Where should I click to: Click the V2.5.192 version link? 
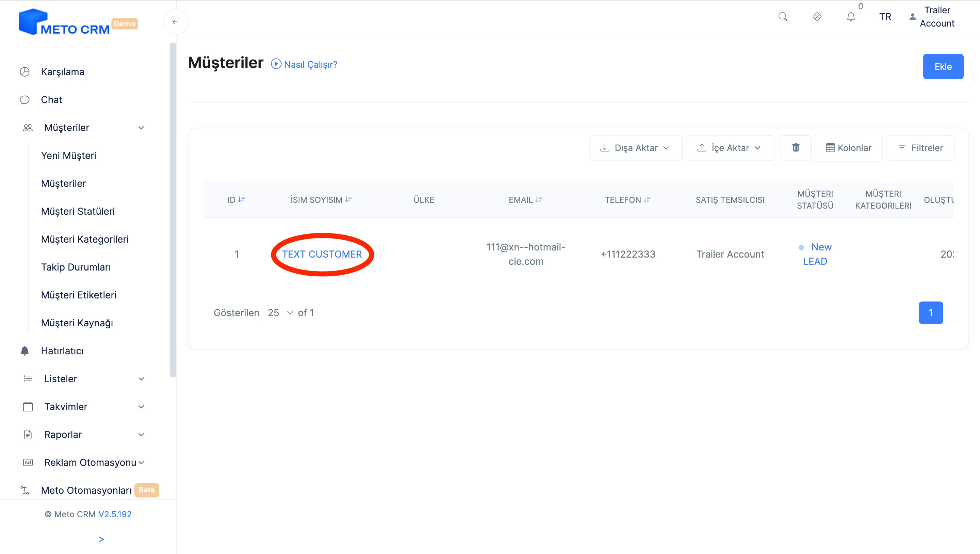115,515
